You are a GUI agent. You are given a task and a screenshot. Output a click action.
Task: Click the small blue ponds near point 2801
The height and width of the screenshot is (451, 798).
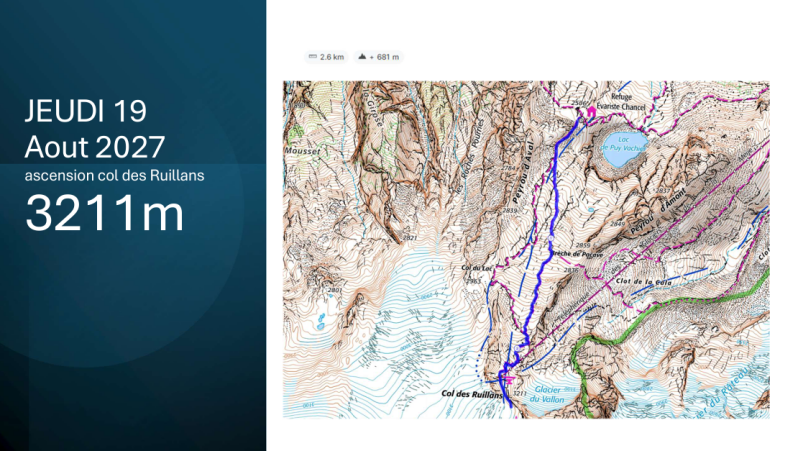pos(321,321)
